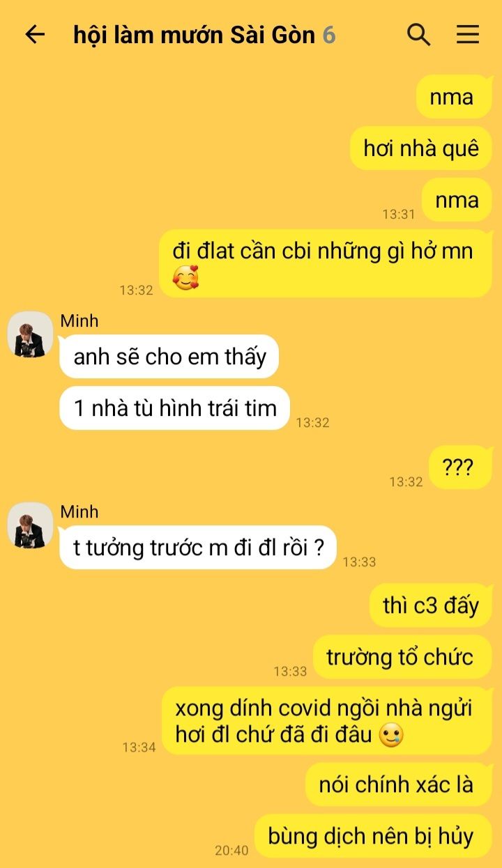
Task: Tap the message 'nói chính xác là'
Action: [399, 784]
